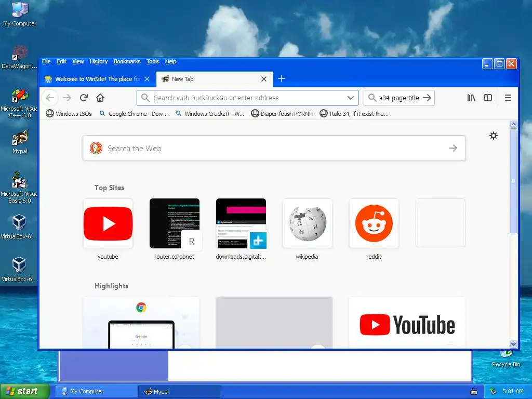Click the scroll down arrow of page scrollbar
Image resolution: width=532 pixels, height=399 pixels.
[513, 344]
